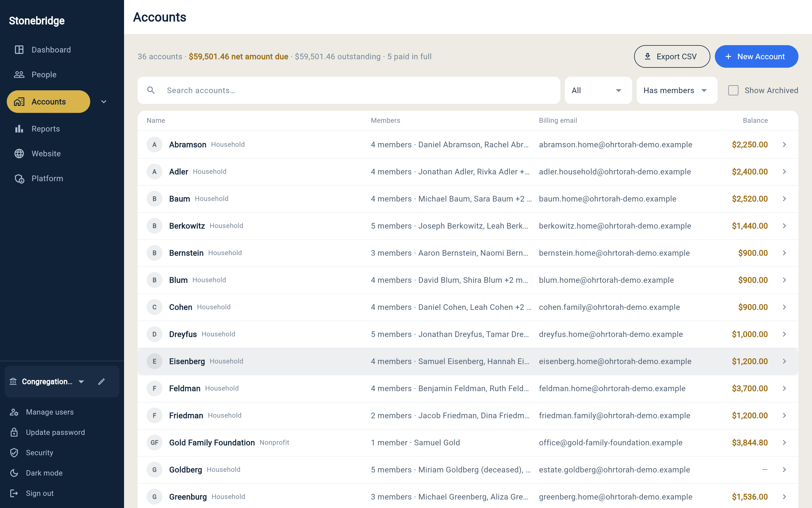Select Accounts in the sidebar menu
This screenshot has width=812, height=508.
[x=48, y=102]
